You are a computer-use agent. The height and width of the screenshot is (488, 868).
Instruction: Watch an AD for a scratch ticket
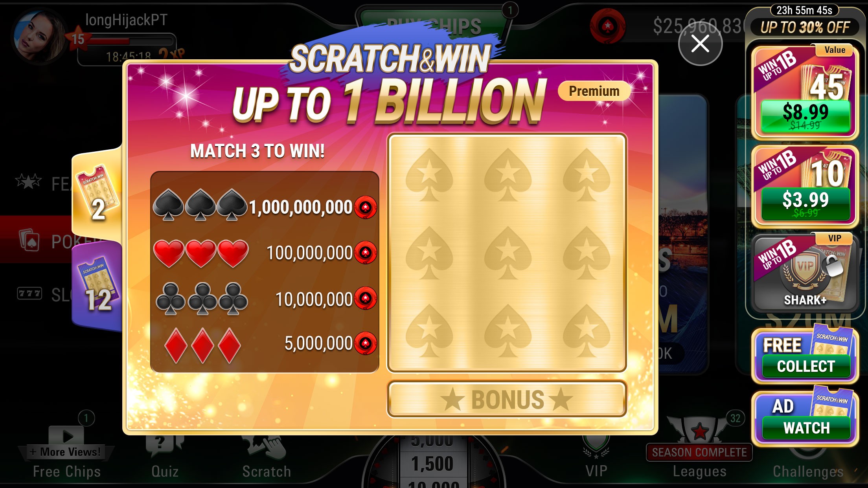[805, 418]
